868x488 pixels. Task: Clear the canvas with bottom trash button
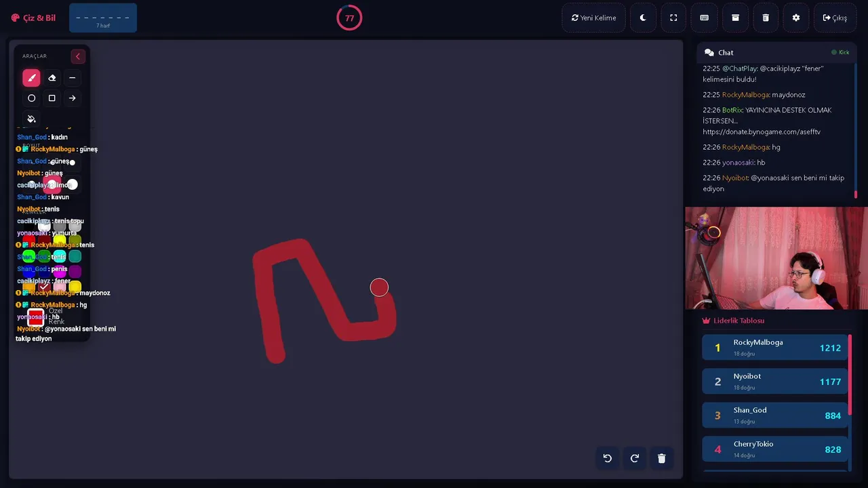click(x=662, y=458)
